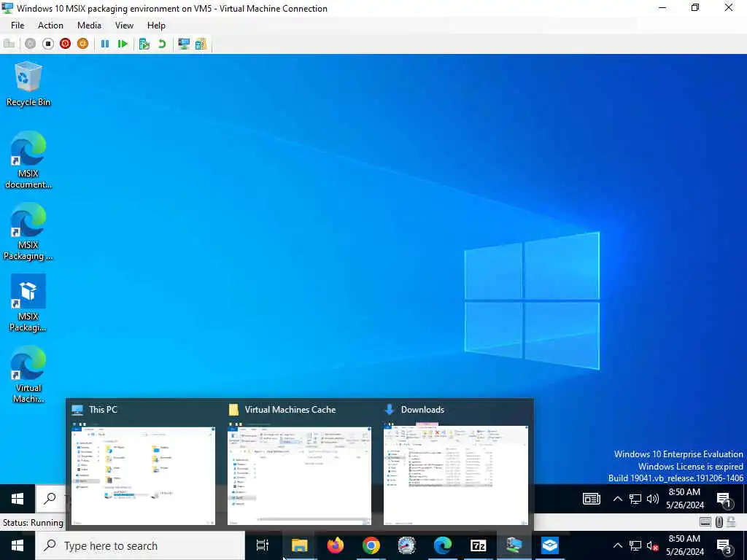Open the View menu
747x560 pixels.
point(124,26)
